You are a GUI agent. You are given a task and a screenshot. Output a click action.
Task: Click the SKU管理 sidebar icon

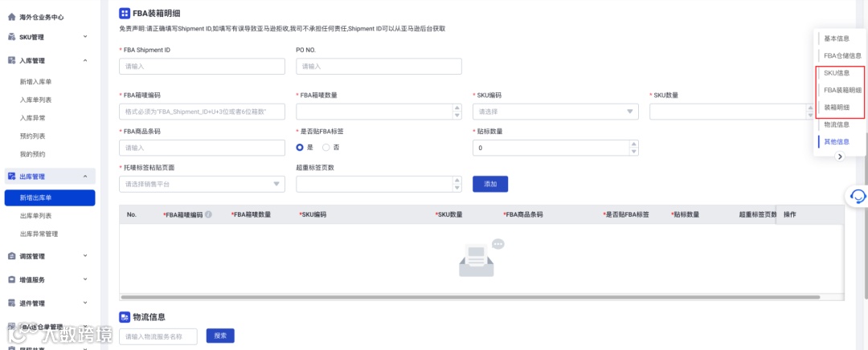point(11,37)
